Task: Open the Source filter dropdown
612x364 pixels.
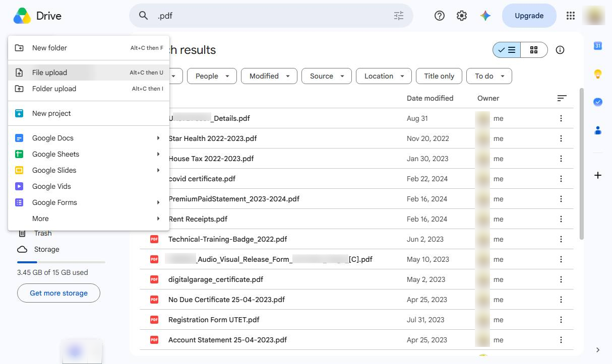Action: point(326,76)
